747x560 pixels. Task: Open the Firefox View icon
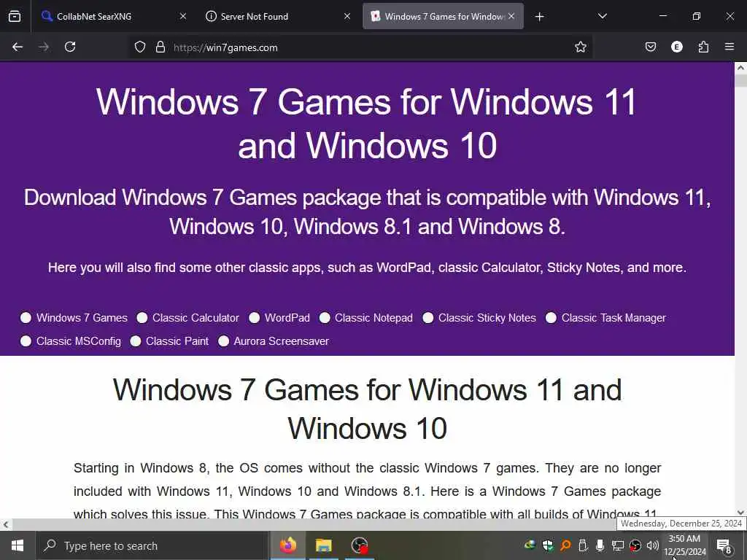click(x=15, y=17)
